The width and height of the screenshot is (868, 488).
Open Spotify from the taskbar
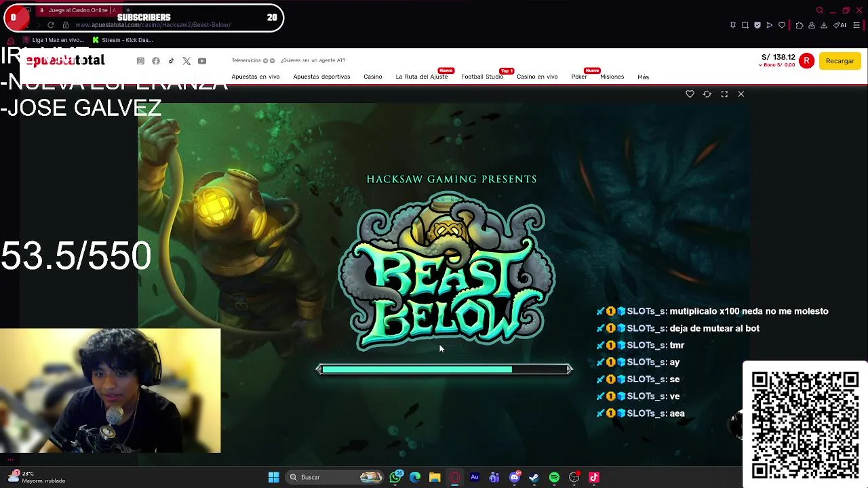point(554,477)
